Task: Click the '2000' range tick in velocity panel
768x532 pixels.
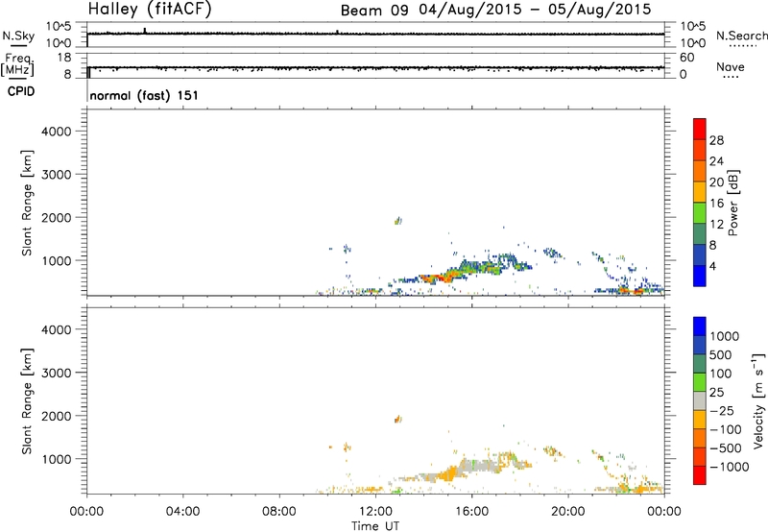Action: click(57, 416)
